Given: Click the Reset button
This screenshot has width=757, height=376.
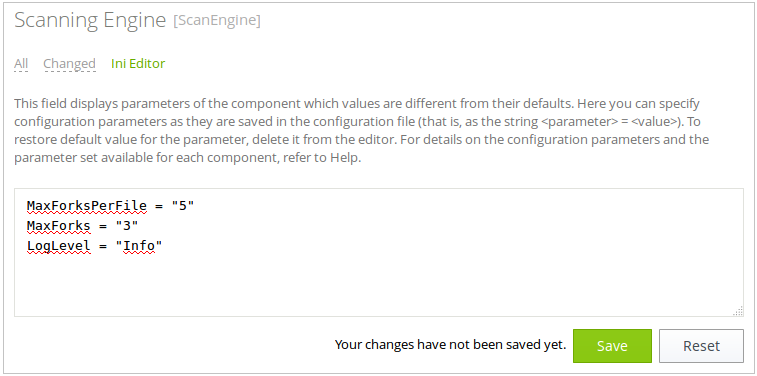Looking at the screenshot, I should [x=701, y=346].
